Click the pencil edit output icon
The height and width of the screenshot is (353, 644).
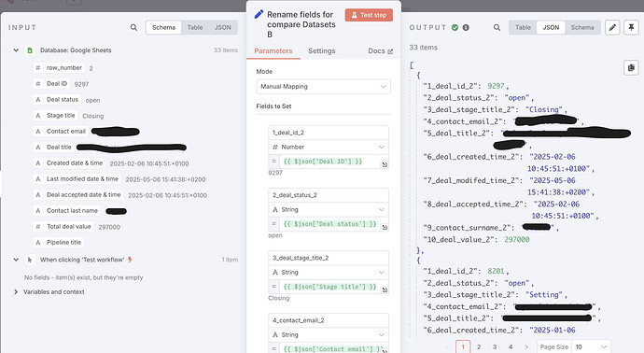(612, 27)
